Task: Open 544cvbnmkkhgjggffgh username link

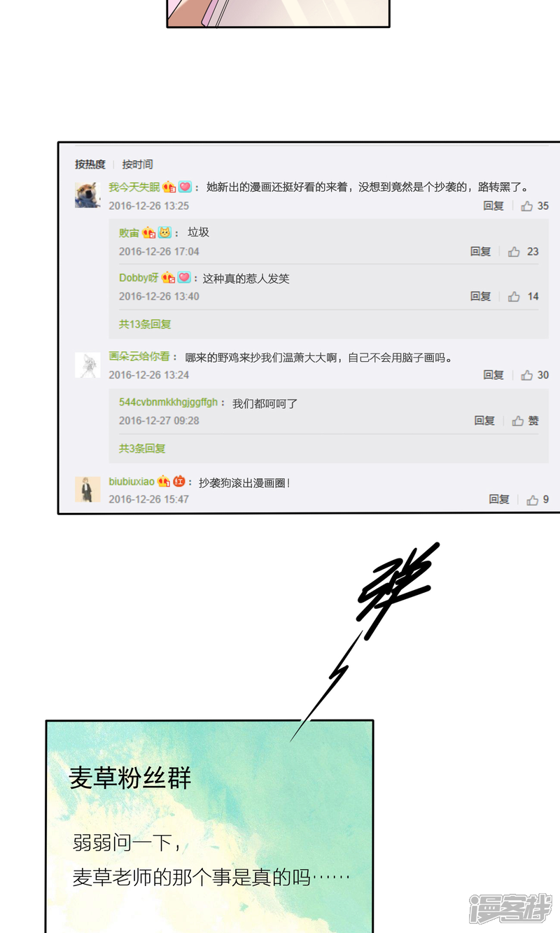Action: click(x=168, y=402)
